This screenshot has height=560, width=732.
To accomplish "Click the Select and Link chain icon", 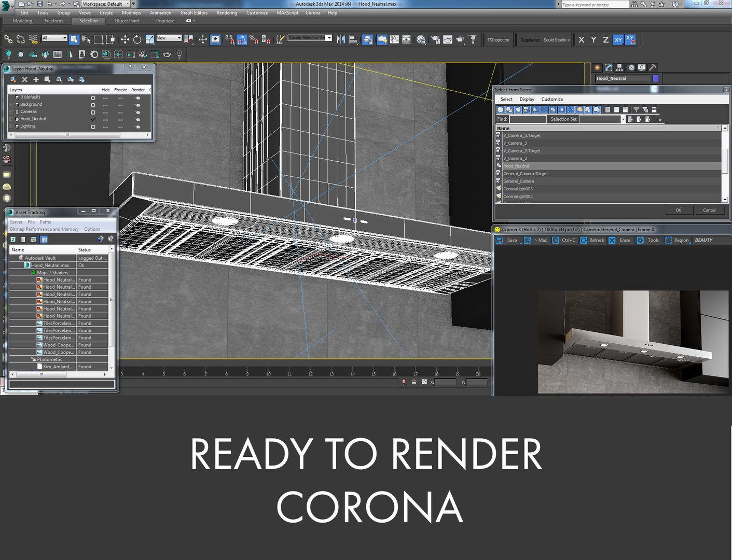I will pos(8,39).
